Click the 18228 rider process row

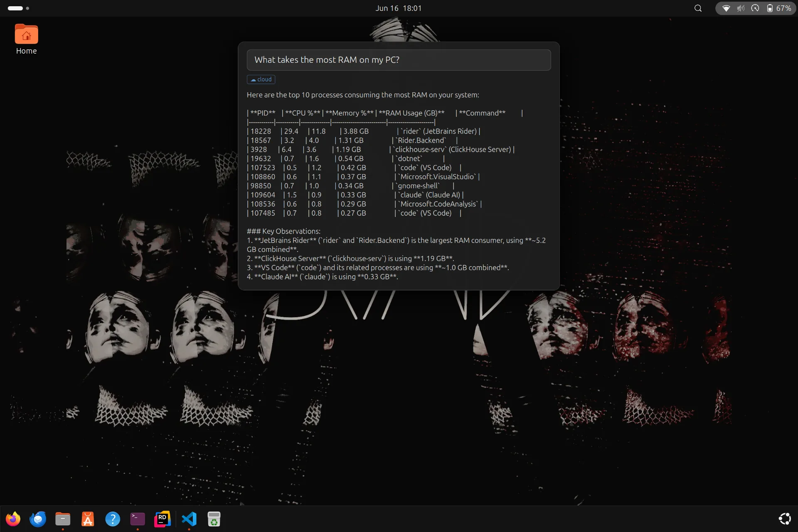point(364,131)
